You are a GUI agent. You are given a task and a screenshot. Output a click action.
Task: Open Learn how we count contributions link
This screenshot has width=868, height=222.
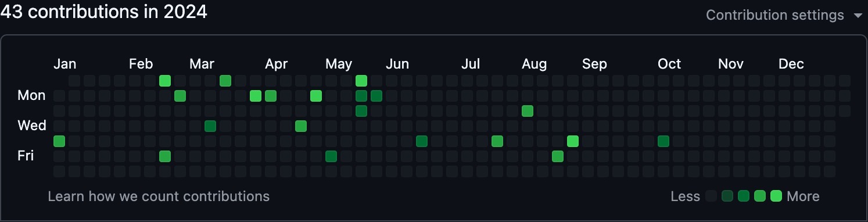pyautogui.click(x=159, y=196)
